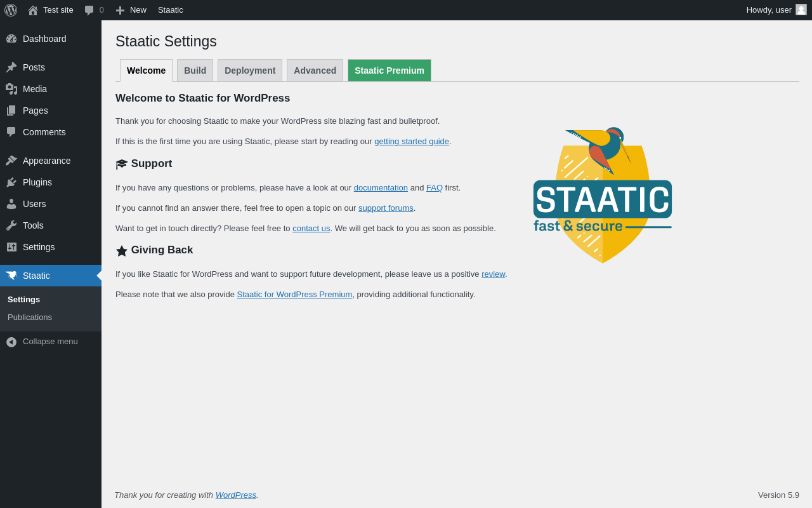Click the plus icon next to New
The image size is (812, 508).
tap(120, 10)
